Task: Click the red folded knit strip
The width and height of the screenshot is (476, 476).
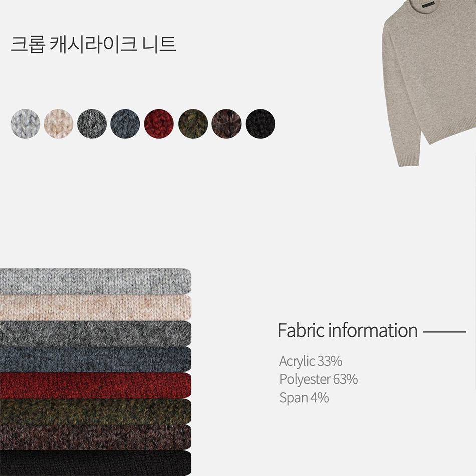Action: tap(96, 385)
